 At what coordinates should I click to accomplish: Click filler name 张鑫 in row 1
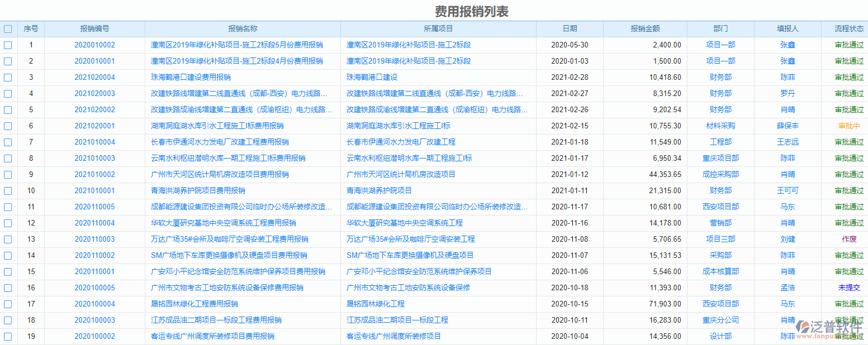[786, 45]
